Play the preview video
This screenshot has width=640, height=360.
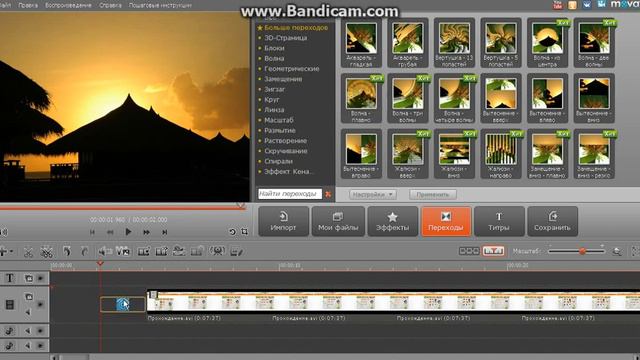click(128, 232)
